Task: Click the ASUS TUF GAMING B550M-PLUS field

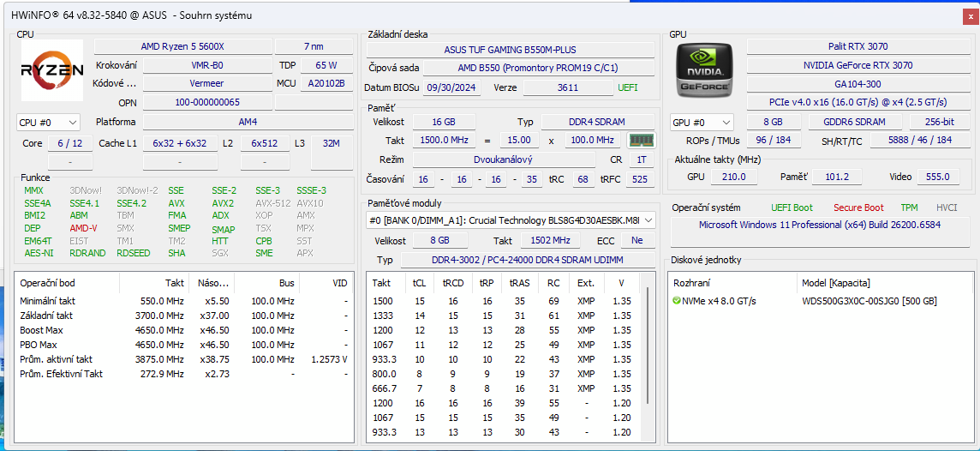Action: 510,50
